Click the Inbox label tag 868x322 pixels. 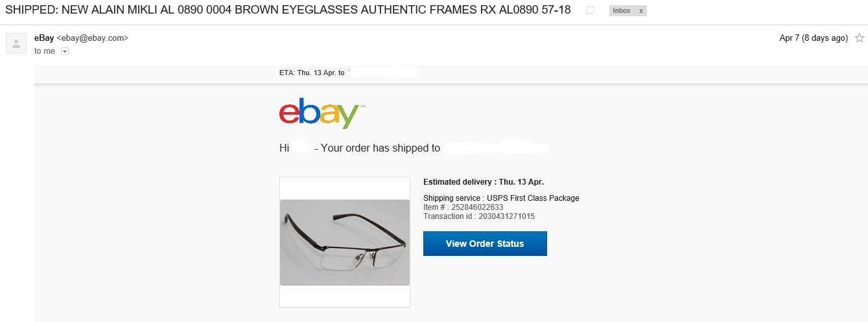(x=621, y=11)
